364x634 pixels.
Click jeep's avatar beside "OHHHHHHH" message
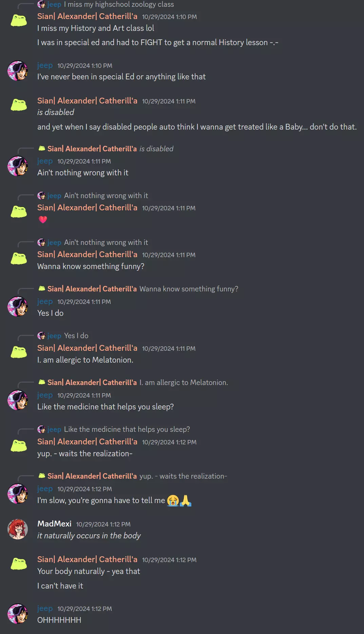(18, 614)
